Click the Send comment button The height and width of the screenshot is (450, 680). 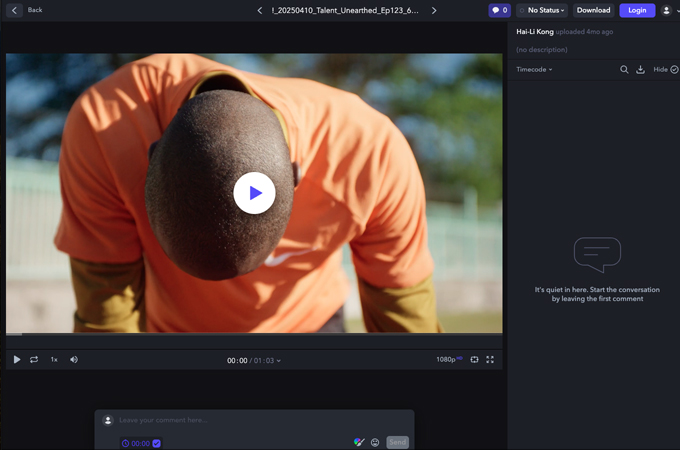397,442
